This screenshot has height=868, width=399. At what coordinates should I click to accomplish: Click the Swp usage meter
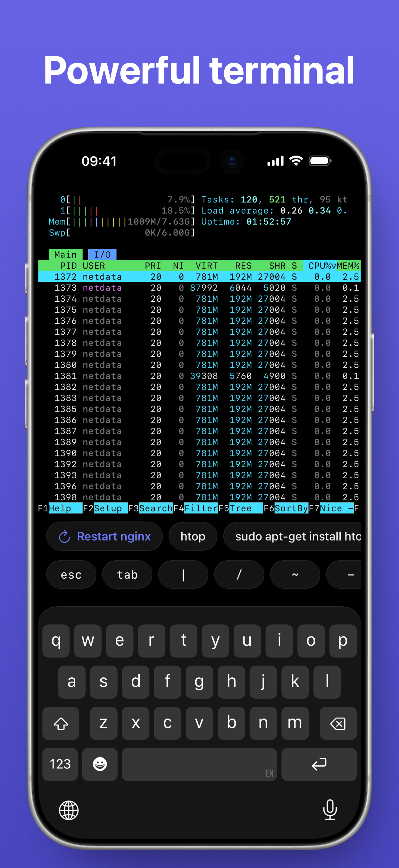(122, 232)
